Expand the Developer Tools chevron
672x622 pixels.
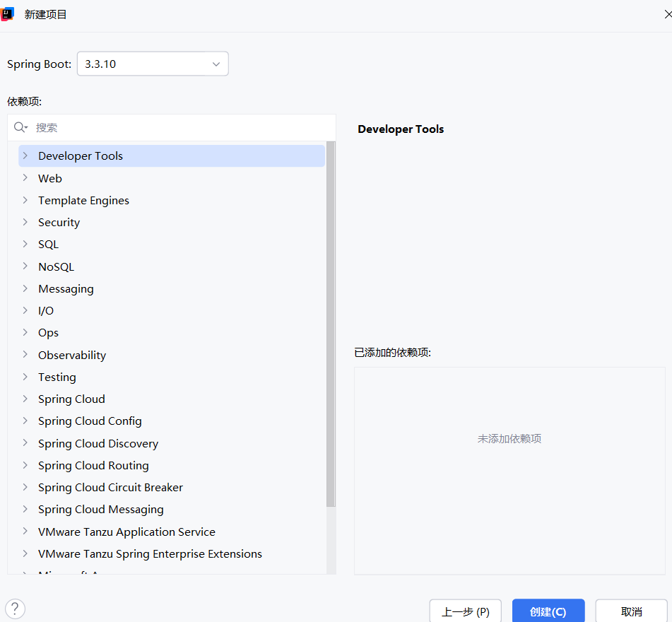pos(25,155)
